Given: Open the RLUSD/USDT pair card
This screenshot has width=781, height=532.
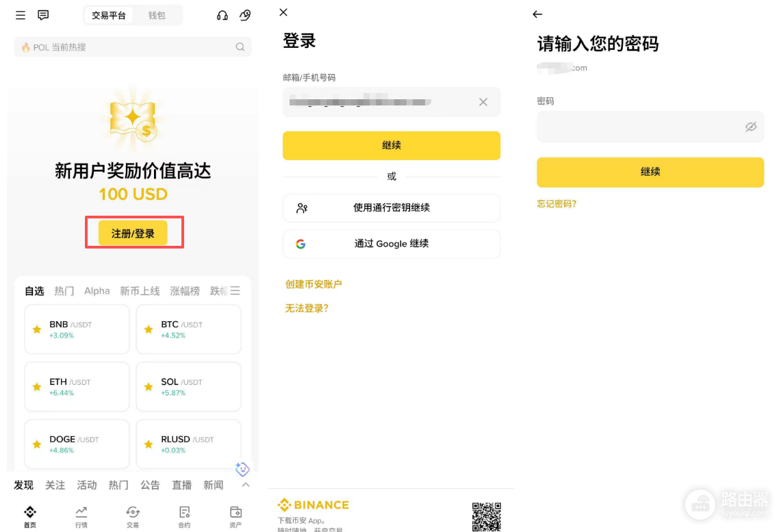Looking at the screenshot, I should click(x=188, y=444).
